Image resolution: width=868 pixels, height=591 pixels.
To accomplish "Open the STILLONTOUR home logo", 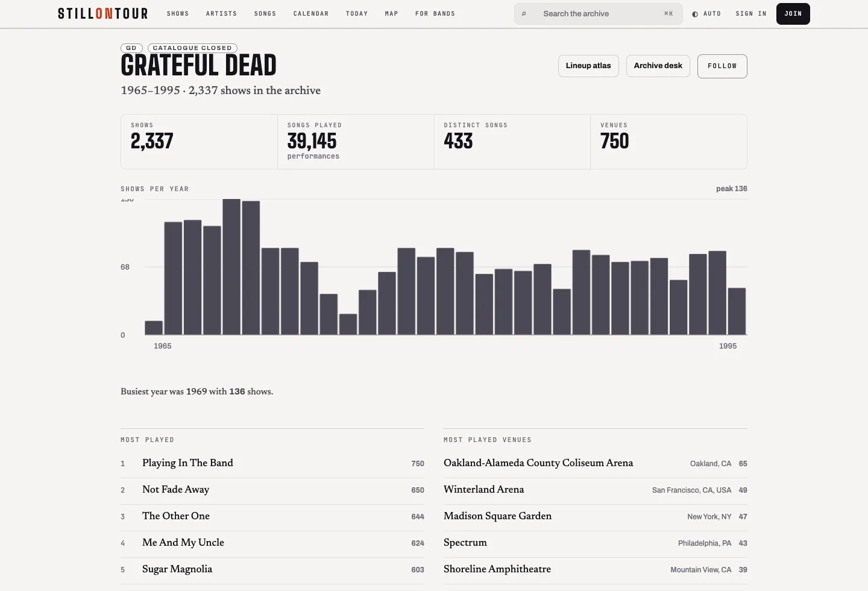I will pos(102,14).
